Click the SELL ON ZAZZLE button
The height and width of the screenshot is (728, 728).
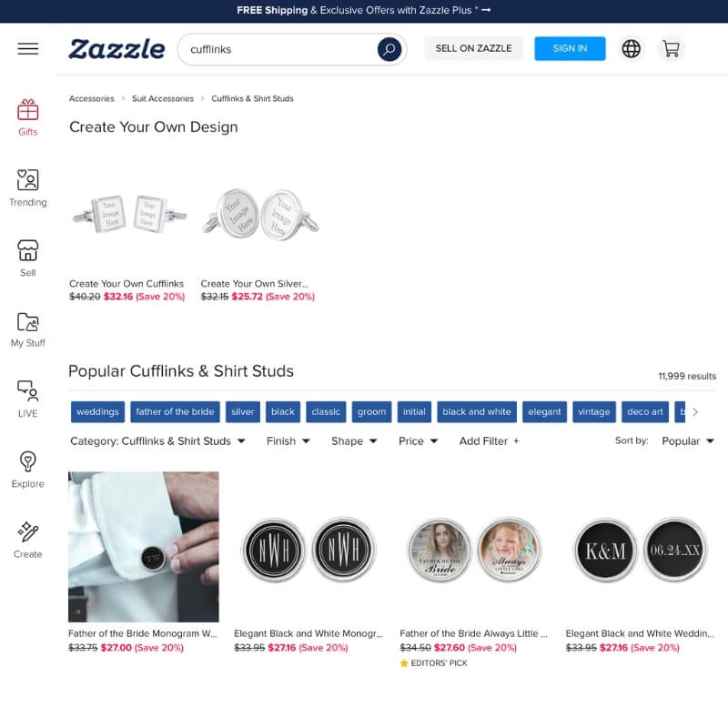tap(473, 48)
